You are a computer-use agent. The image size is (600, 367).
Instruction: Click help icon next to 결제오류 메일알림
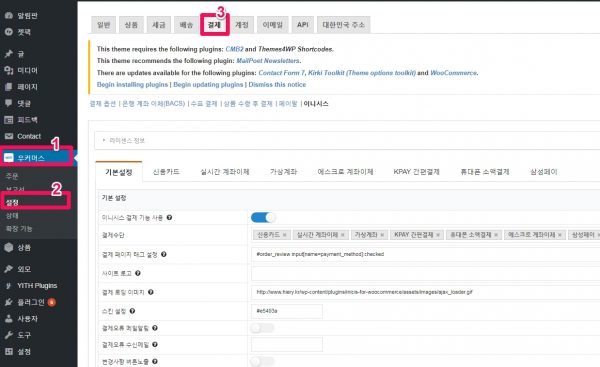pos(155,328)
